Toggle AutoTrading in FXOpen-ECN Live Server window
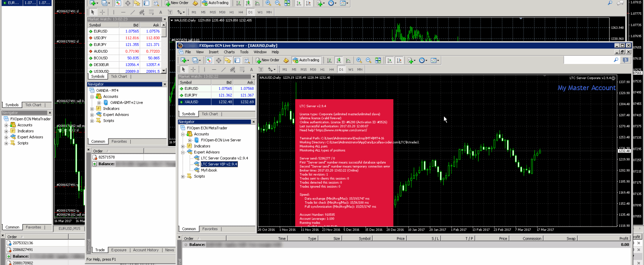This screenshot has height=265, width=644. (306, 60)
